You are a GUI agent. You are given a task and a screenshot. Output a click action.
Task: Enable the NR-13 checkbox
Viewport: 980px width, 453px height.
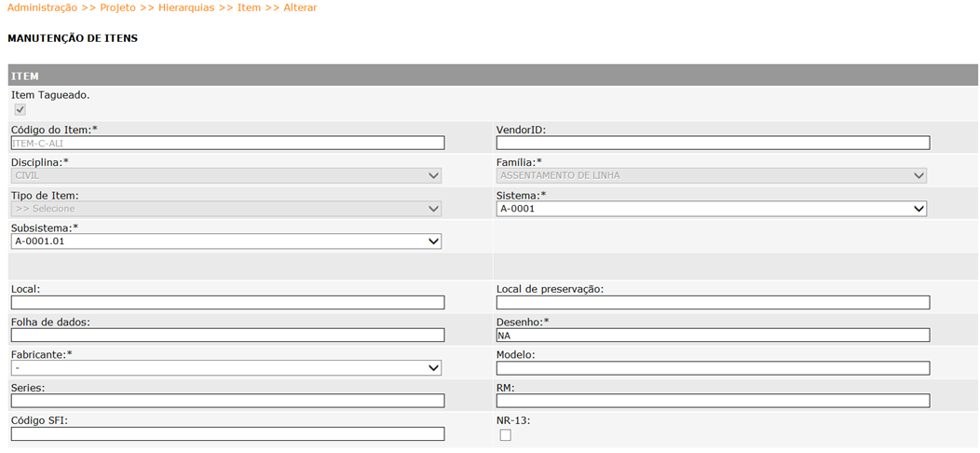506,435
